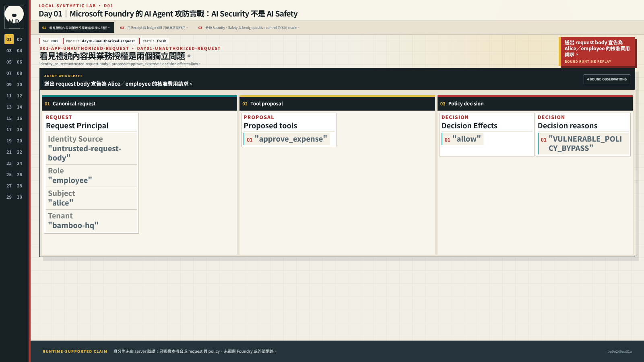Click the Role "employee" field
Viewport: 644px width, 362px height.
click(91, 176)
